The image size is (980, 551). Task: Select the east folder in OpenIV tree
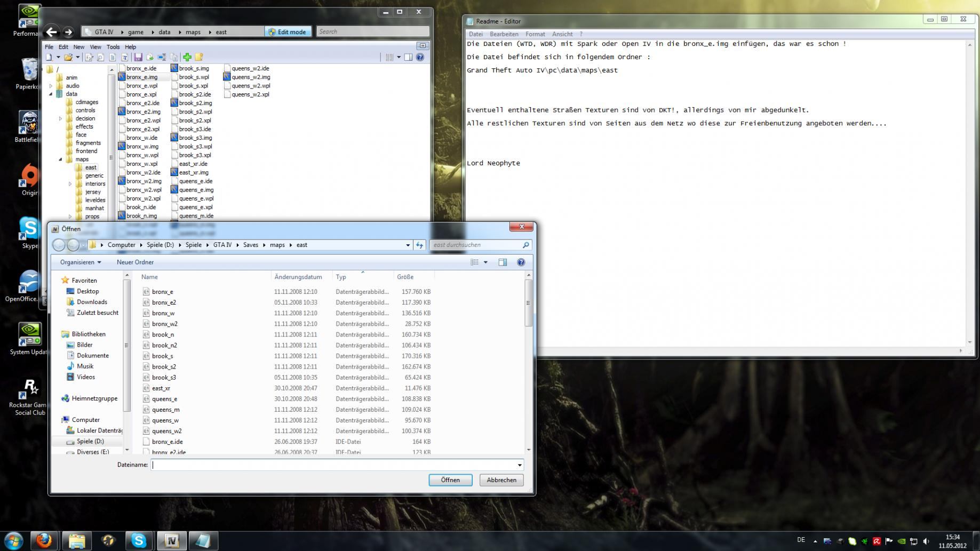(91, 167)
